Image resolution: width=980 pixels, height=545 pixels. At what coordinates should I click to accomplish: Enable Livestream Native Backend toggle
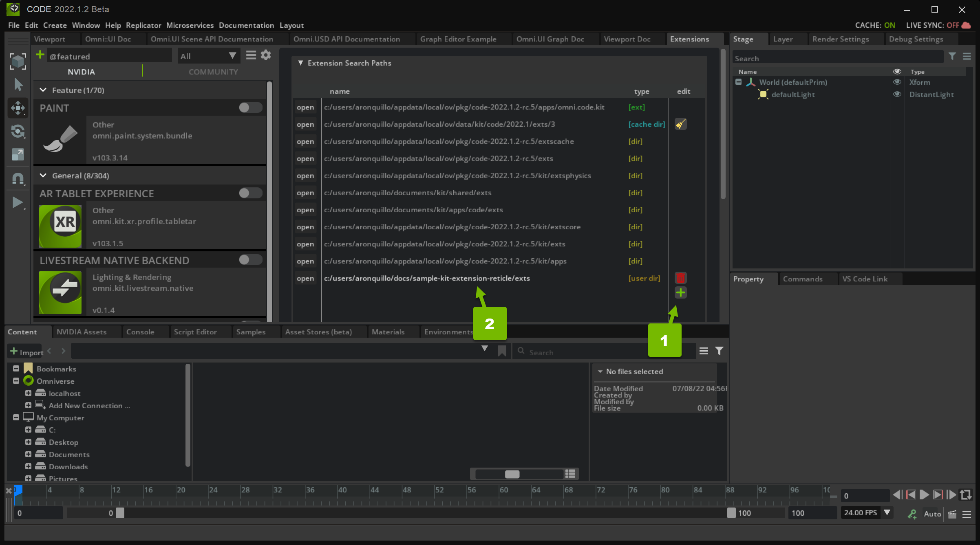(x=250, y=260)
